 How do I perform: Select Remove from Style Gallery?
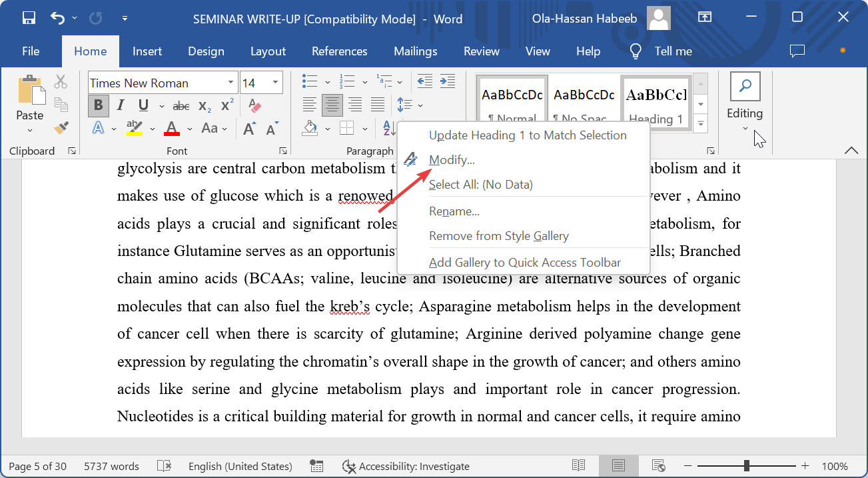499,236
